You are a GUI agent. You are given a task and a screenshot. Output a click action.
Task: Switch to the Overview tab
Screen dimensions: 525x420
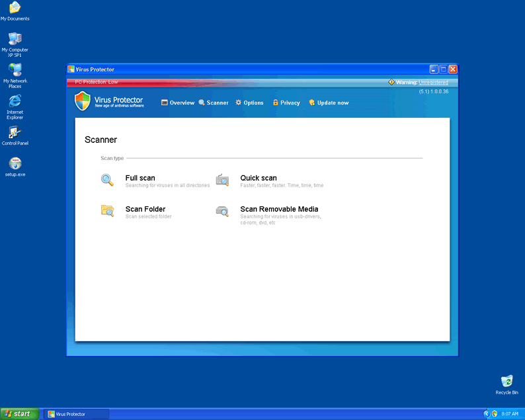(178, 103)
